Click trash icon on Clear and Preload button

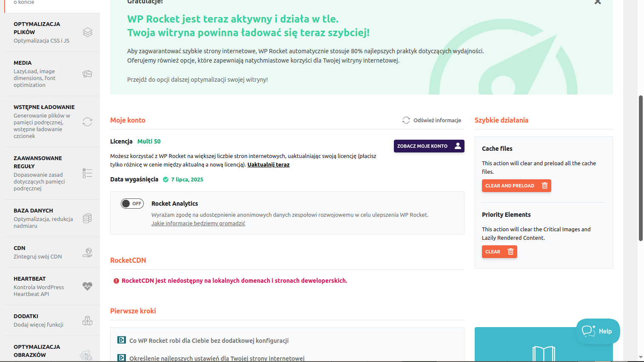pyautogui.click(x=544, y=186)
